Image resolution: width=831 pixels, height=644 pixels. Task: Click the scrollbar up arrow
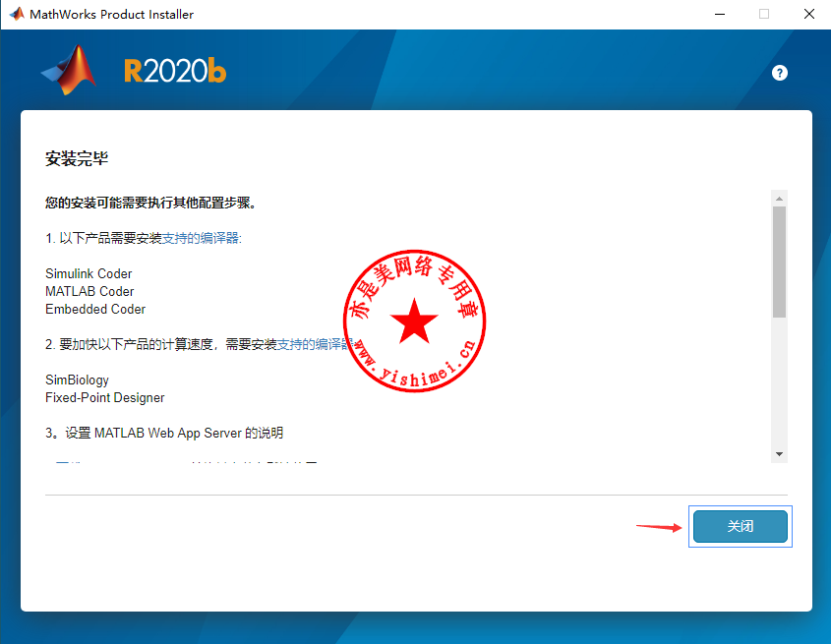point(779,197)
